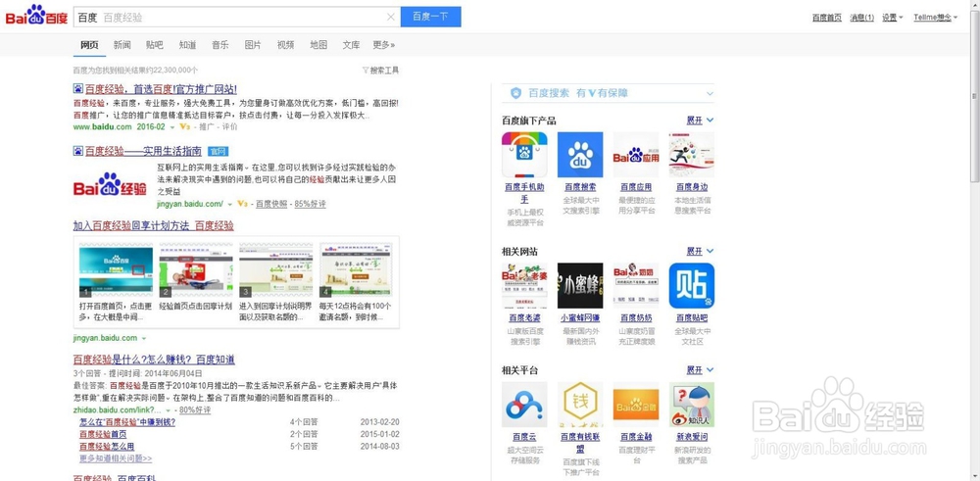Click the page's vertical scrollbar thumb

(974, 96)
